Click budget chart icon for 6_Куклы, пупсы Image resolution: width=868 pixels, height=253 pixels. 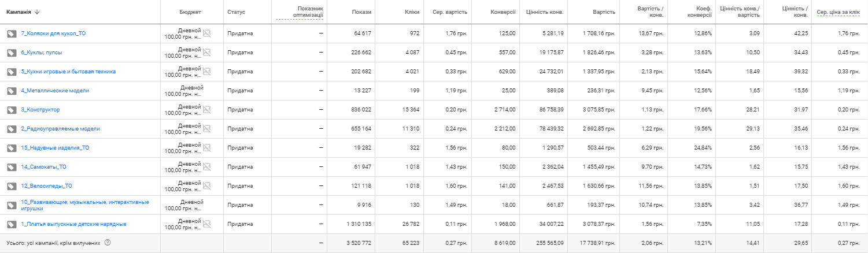click(x=206, y=53)
